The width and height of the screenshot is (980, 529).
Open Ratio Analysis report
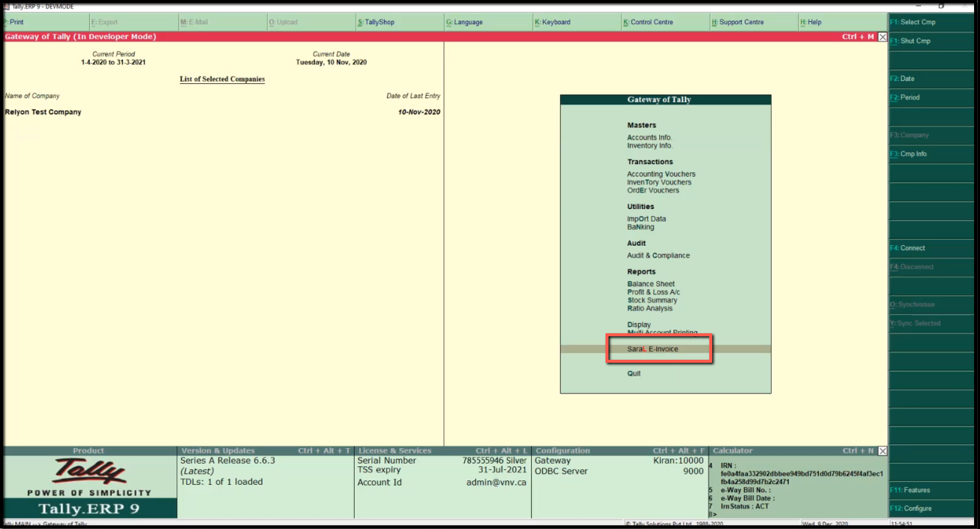(x=650, y=308)
